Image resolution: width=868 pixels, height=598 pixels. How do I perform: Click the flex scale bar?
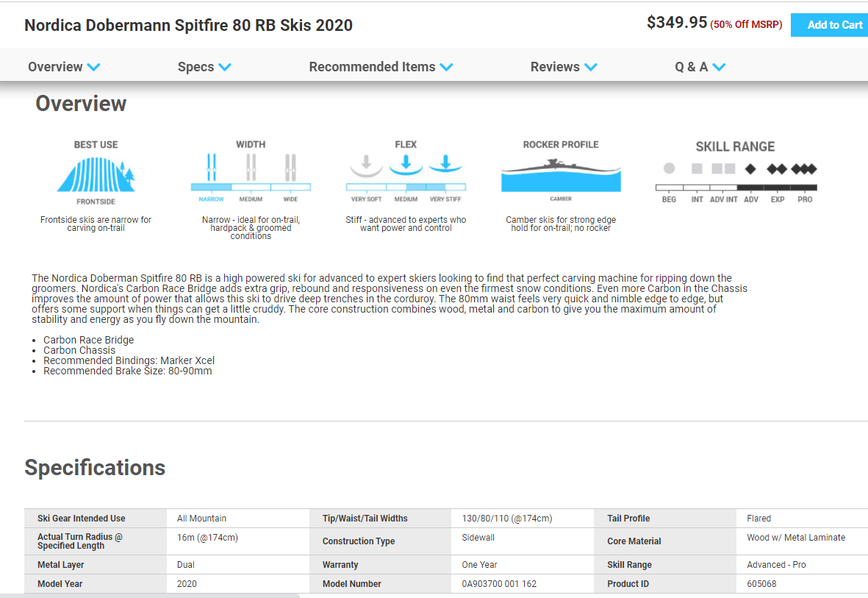tap(406, 187)
